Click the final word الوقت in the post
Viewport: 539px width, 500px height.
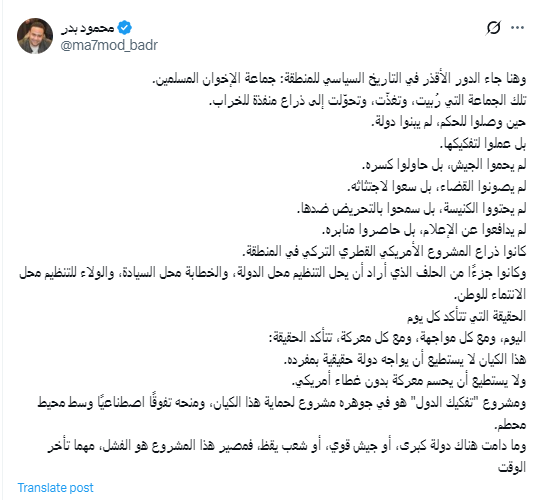click(x=512, y=467)
